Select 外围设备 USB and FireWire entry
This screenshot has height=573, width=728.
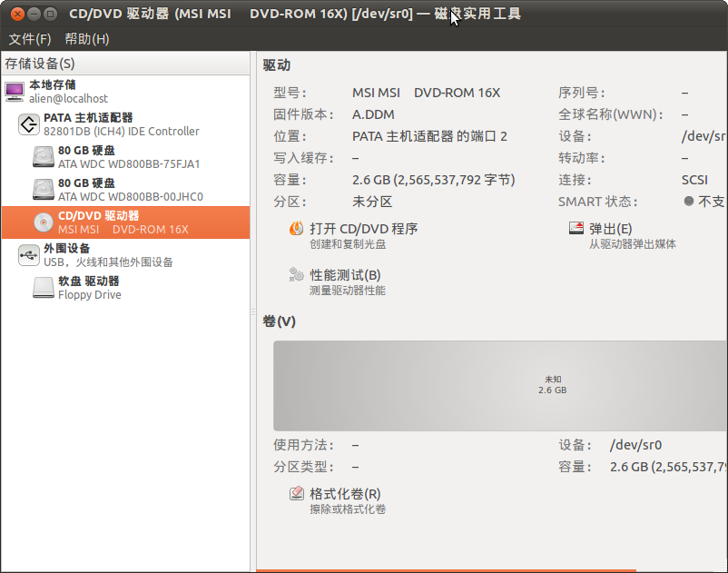[125, 255]
